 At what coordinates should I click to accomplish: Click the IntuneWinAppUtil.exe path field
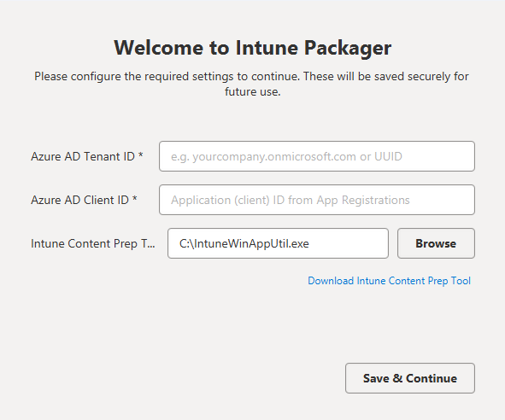[278, 243]
